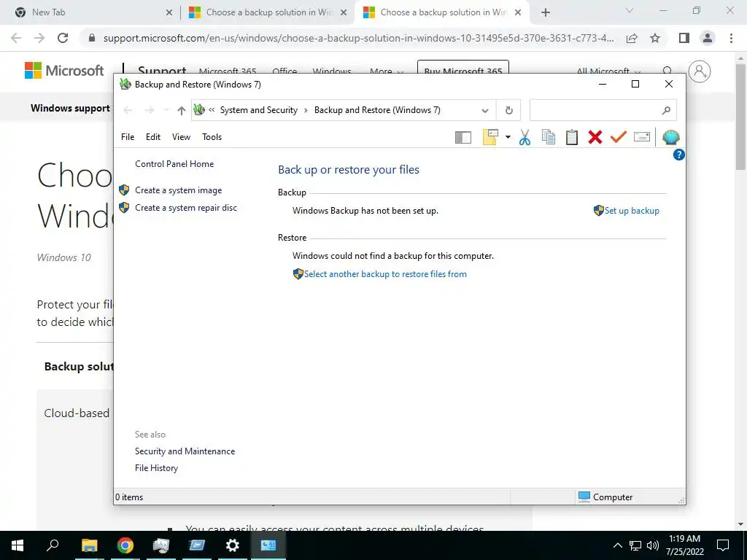Click Create a system image
747x560 pixels.
pos(178,190)
